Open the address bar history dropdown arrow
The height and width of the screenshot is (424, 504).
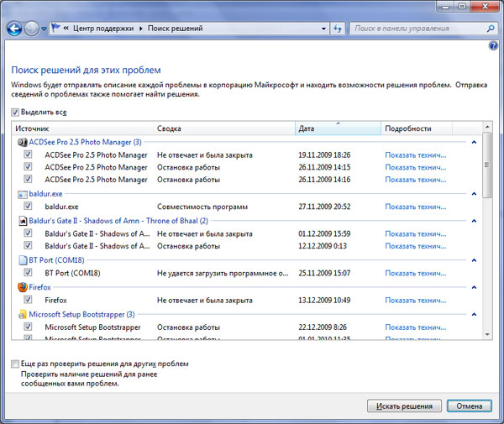click(323, 29)
